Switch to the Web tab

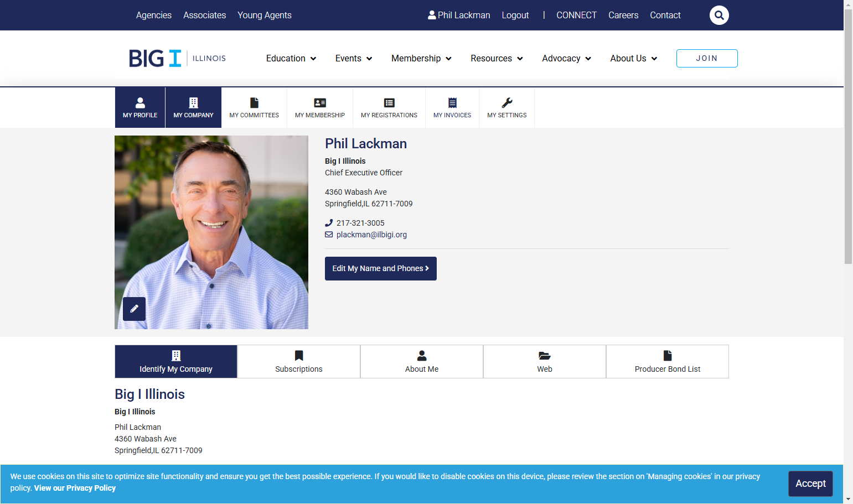[545, 362]
